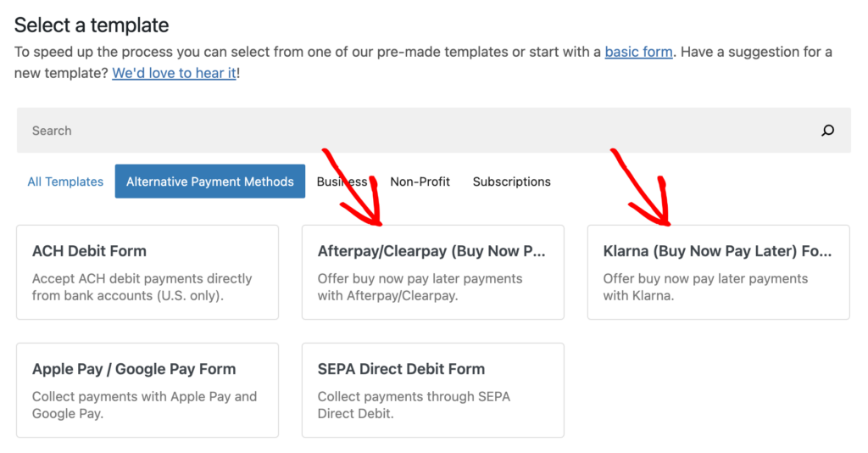Click the "with Afterpay/Clearpay." description text
868x453 pixels.
[x=387, y=296]
